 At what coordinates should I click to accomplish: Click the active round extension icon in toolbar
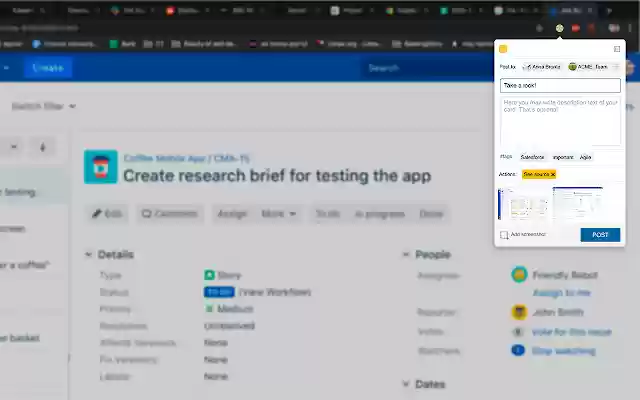[x=560, y=28]
